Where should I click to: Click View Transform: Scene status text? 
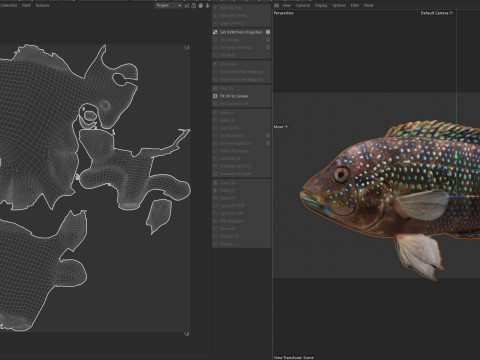click(x=294, y=357)
